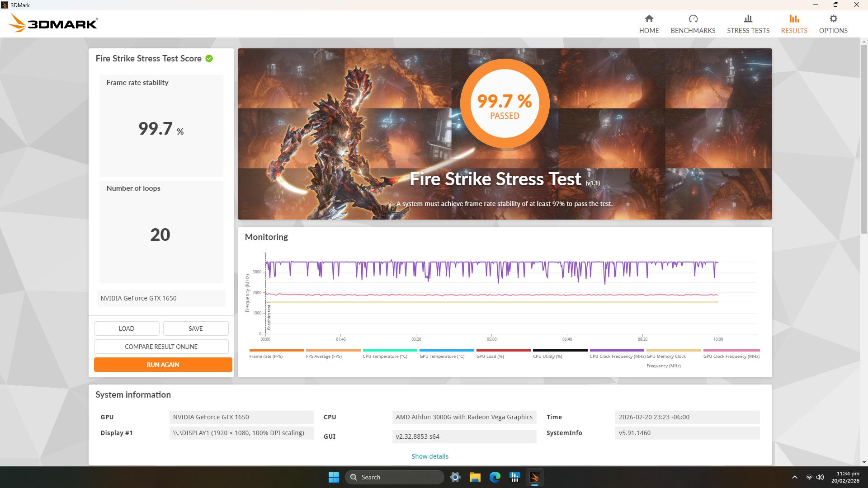Click the NVIDIA GeForce GTX 1650 field under the score
This screenshot has height=488, width=868.
161,298
